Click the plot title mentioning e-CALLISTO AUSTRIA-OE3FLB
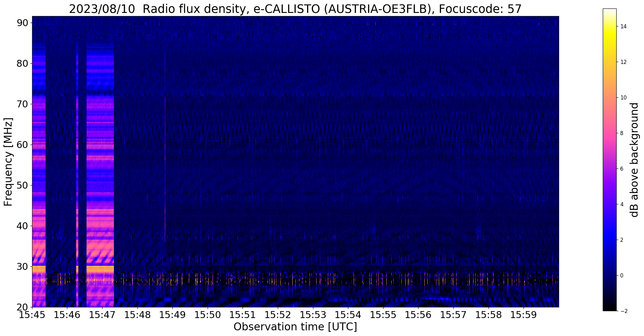The height and width of the screenshot is (336, 644). tap(295, 9)
